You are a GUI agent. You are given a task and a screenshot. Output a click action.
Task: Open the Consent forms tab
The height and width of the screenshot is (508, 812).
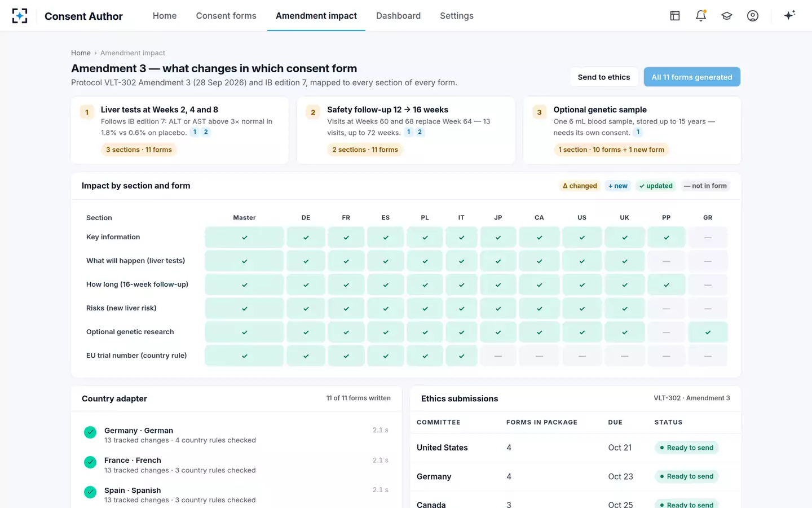point(226,16)
